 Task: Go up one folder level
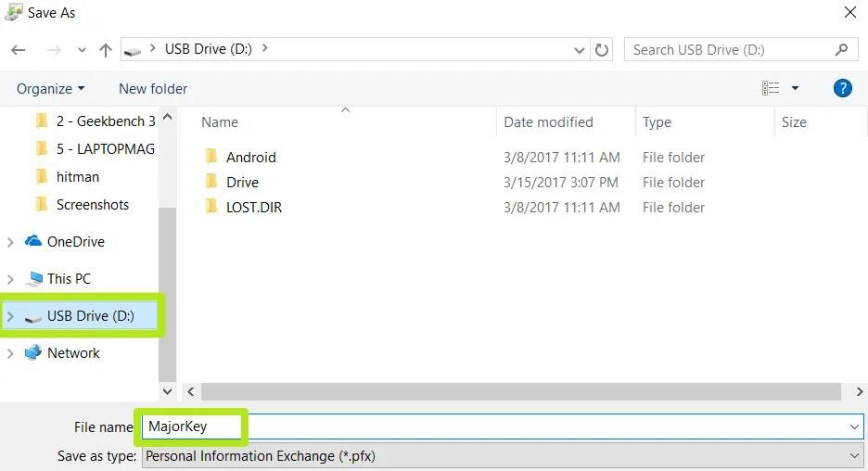(x=105, y=50)
